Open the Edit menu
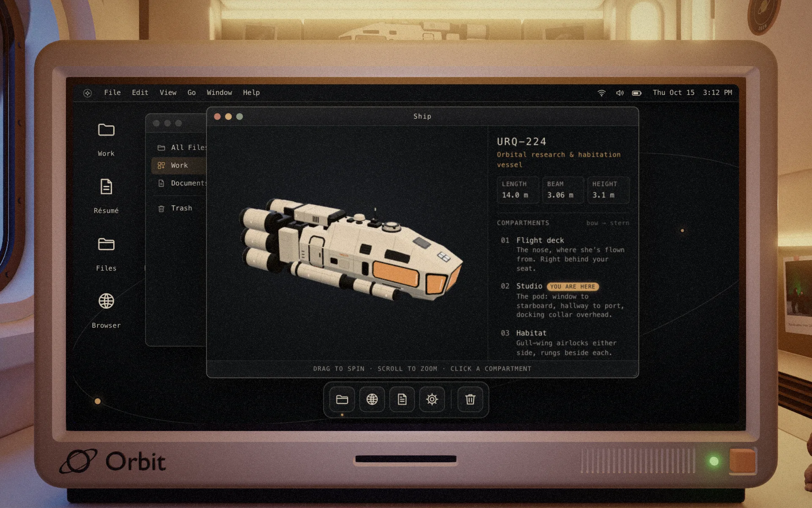 click(140, 93)
